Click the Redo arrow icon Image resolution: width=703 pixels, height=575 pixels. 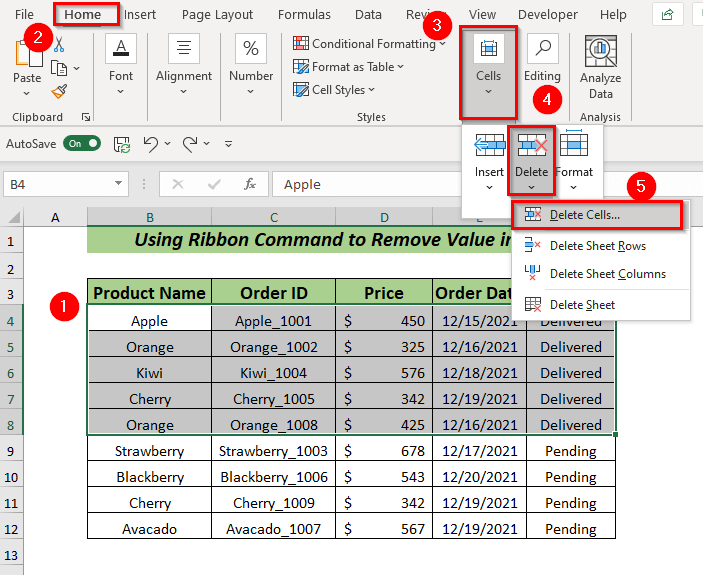[190, 144]
